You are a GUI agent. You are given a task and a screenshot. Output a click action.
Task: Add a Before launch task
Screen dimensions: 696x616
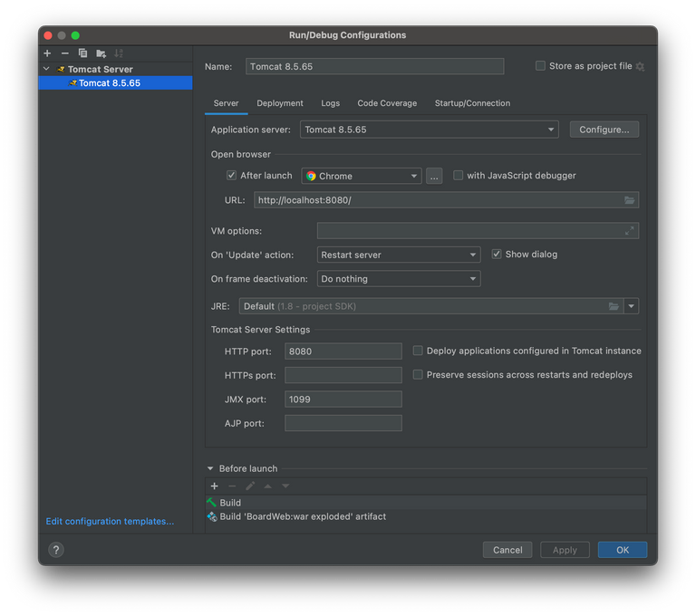coord(215,486)
